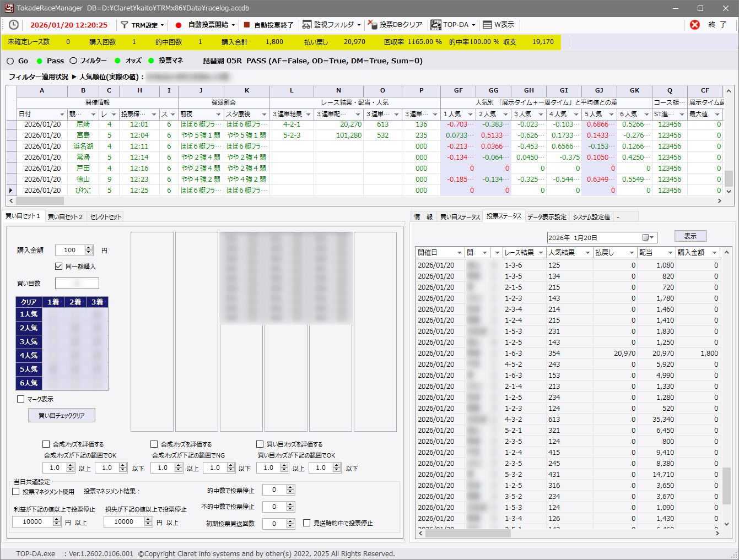This screenshot has height=560, width=739.
Task: Click the red 終了 exit icon
Action: (695, 25)
